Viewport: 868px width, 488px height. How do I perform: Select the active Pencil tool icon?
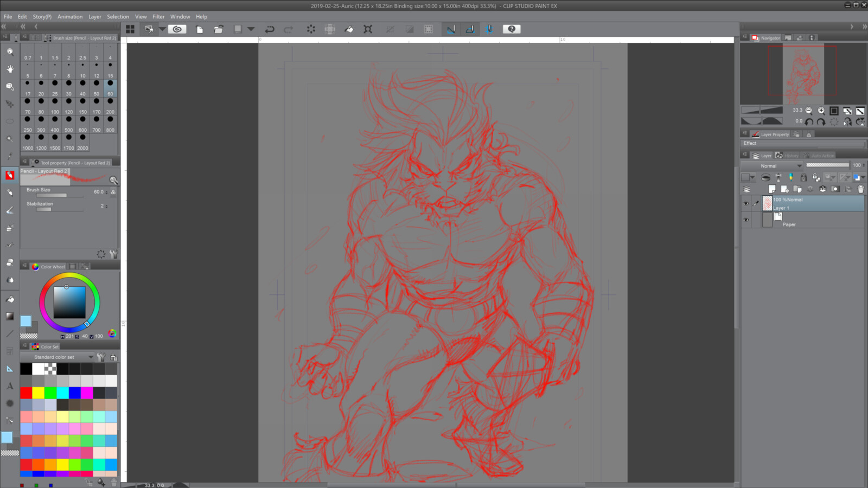coord(10,175)
